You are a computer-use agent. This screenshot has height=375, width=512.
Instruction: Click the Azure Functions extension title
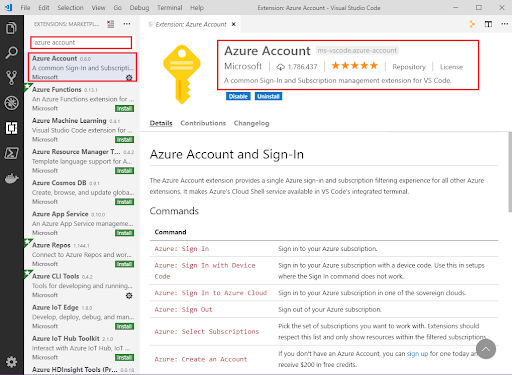(57, 90)
